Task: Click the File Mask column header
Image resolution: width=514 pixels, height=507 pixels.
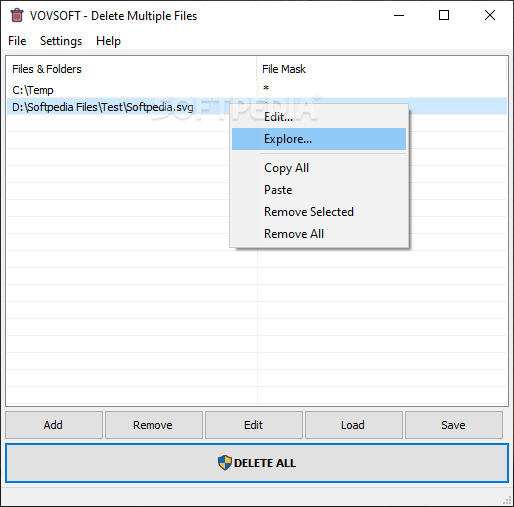Action: (x=382, y=69)
